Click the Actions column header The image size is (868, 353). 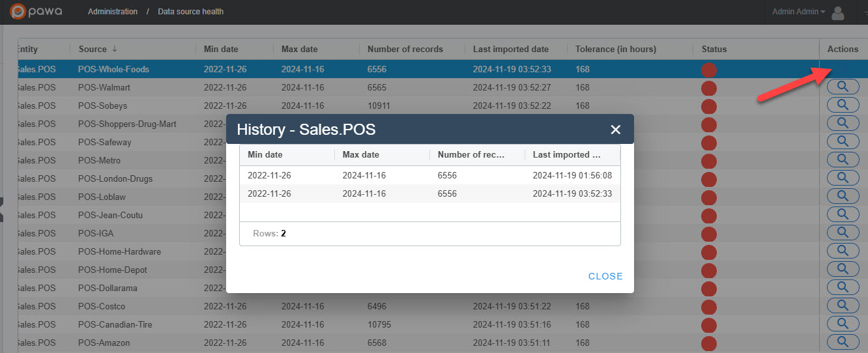coord(843,49)
